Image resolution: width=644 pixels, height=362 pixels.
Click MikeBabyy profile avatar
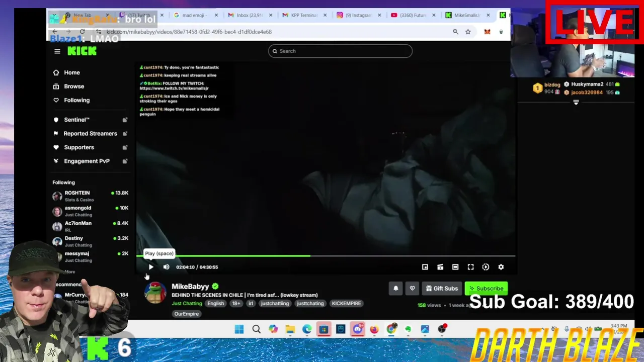[155, 292]
